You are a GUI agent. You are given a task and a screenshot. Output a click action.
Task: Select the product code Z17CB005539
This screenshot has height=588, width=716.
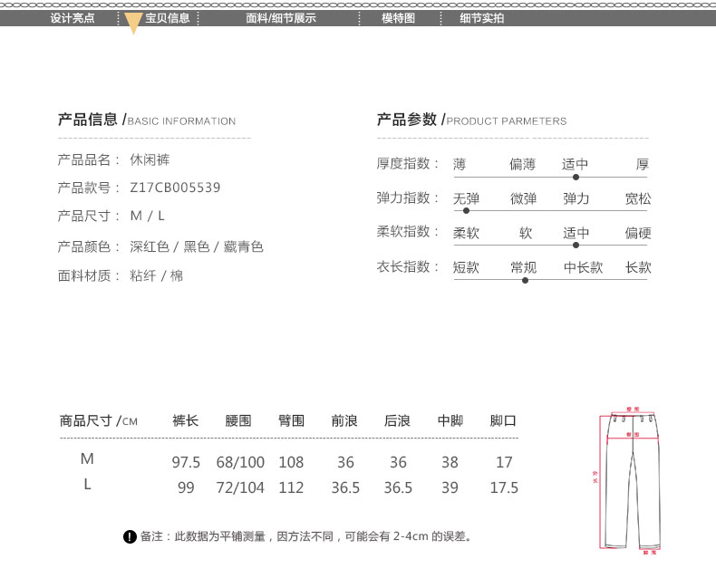[175, 188]
